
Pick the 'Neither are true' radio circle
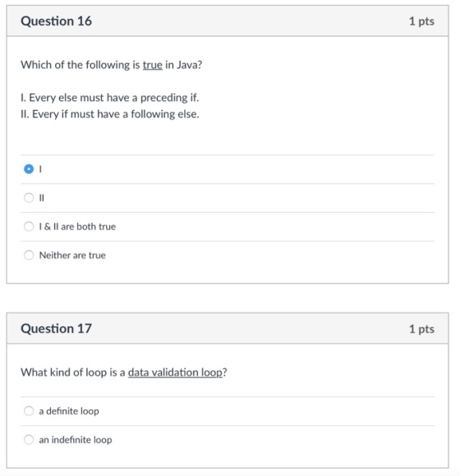(29, 255)
